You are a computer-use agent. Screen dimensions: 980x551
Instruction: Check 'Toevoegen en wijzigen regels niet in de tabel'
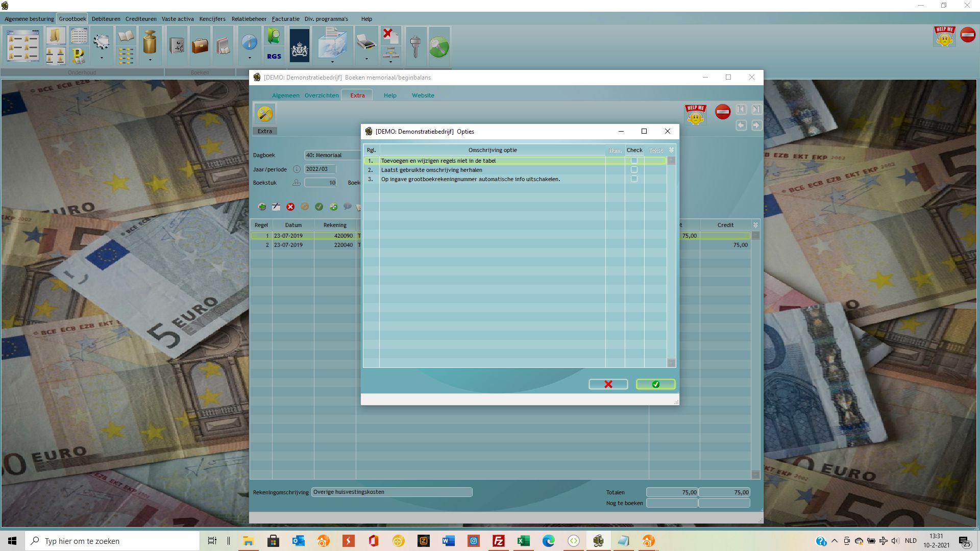point(634,161)
